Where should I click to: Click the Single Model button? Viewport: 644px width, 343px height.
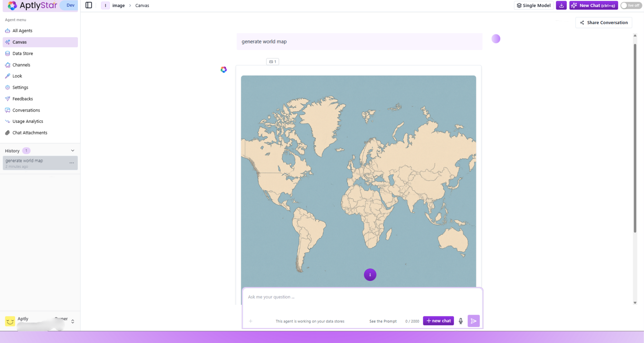(534, 5)
